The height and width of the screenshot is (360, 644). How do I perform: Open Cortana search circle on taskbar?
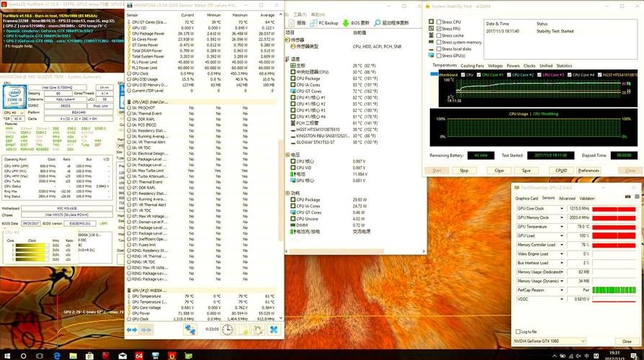click(x=23, y=356)
